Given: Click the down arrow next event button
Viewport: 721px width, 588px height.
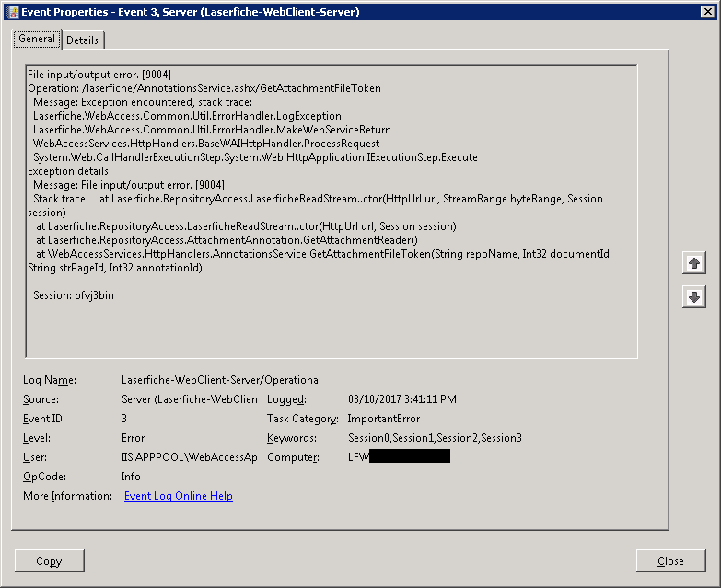Looking at the screenshot, I should coord(694,296).
